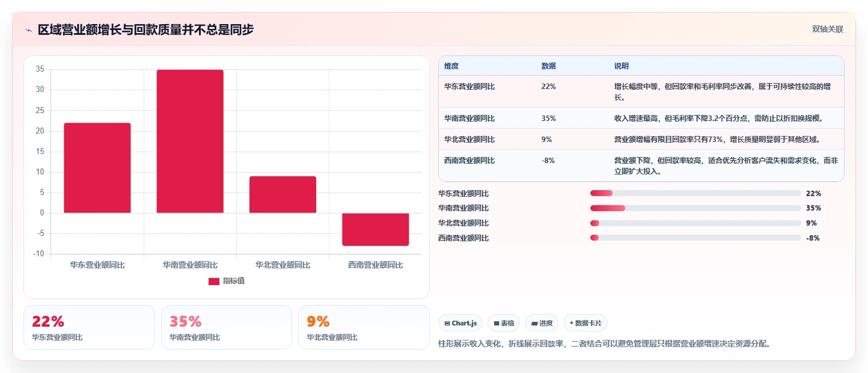Click the 9% value after the progress bar
Screen dimensions: 868x373
811,223
